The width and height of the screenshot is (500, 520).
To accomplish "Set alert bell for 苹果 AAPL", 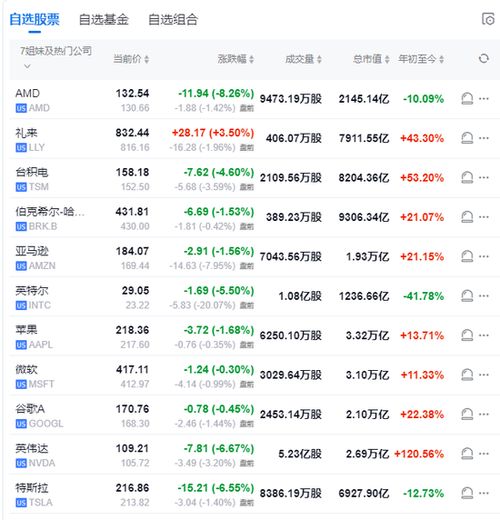I will 467,335.
